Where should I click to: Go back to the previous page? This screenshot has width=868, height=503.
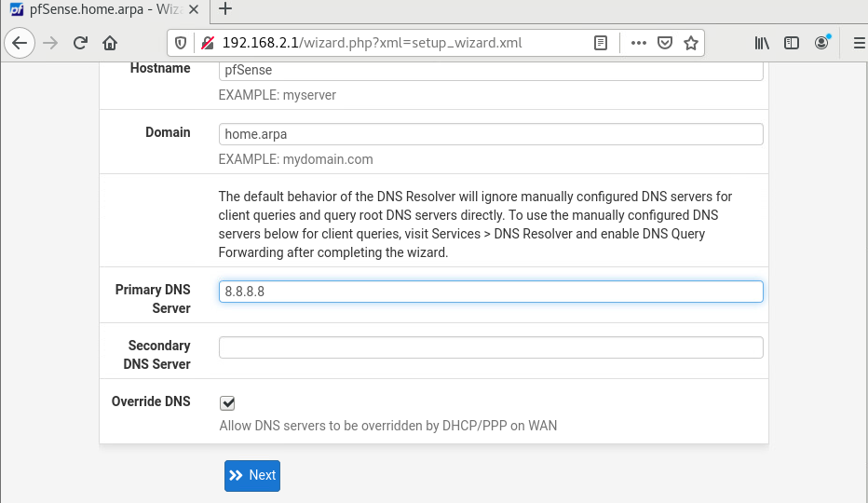[20, 43]
